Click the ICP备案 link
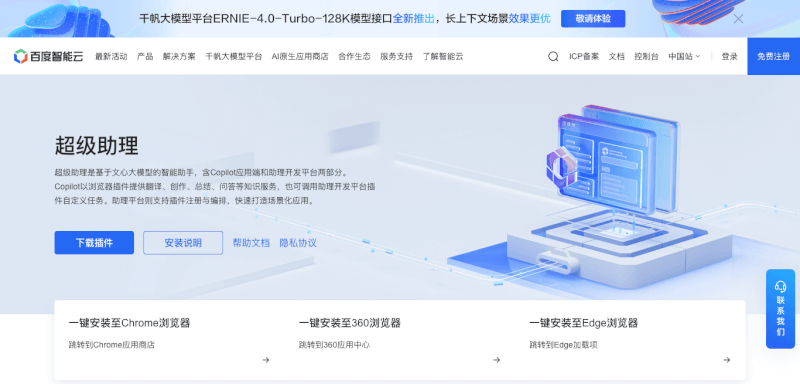800x384 pixels. point(584,57)
